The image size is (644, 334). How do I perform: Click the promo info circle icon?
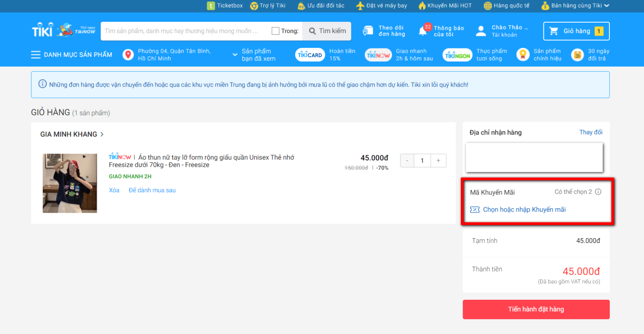[x=598, y=192]
